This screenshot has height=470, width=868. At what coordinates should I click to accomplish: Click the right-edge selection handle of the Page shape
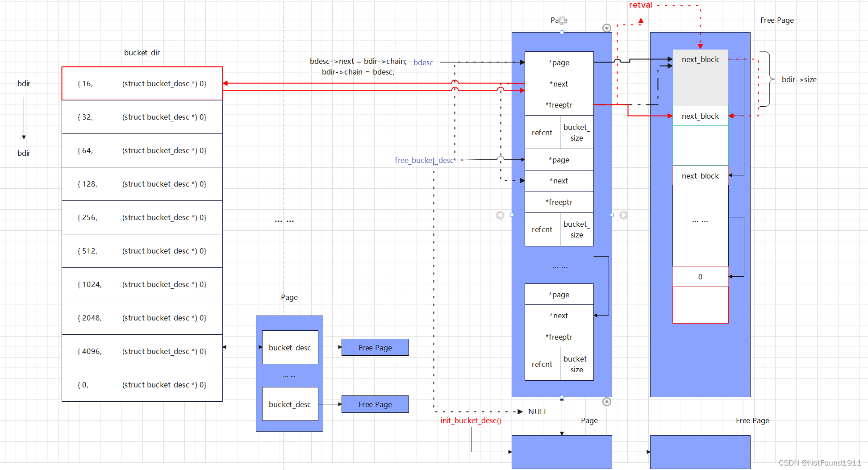click(612, 215)
